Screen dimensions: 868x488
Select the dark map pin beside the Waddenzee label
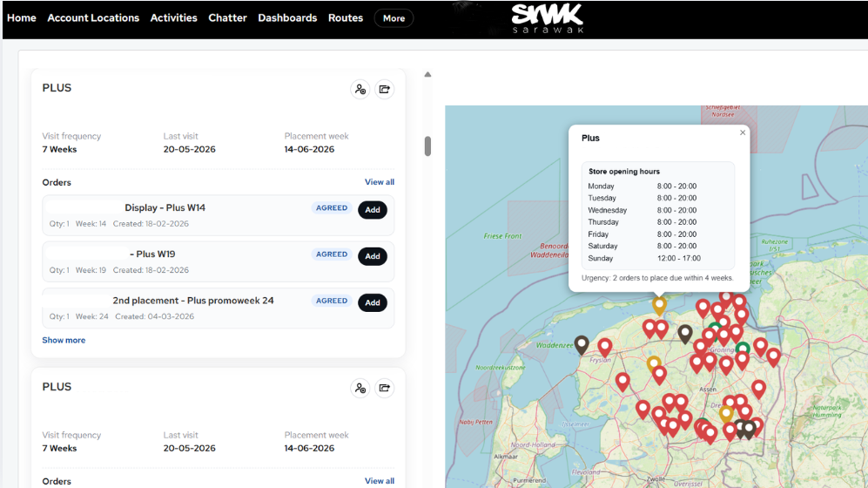pyautogui.click(x=582, y=345)
